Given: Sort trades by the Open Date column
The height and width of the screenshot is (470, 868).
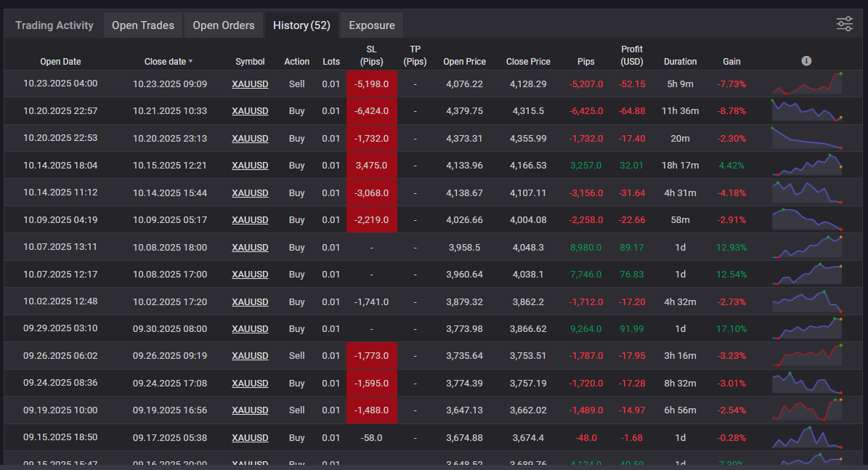Looking at the screenshot, I should (60, 61).
